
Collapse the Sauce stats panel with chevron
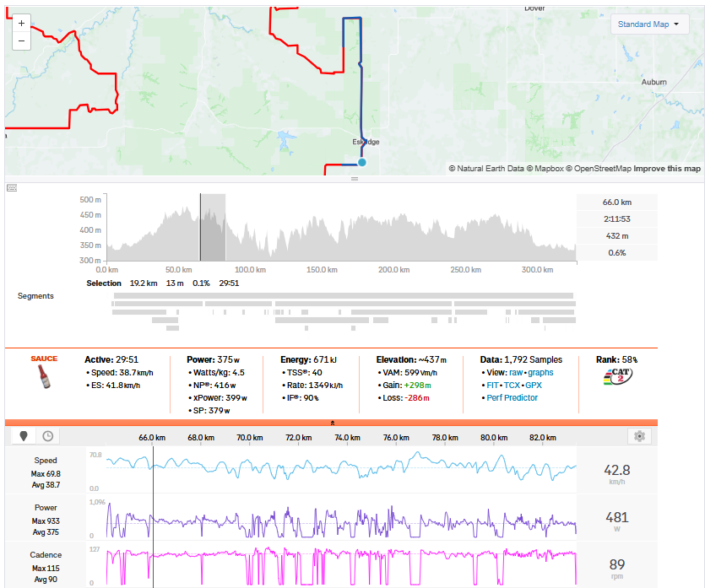[332, 423]
